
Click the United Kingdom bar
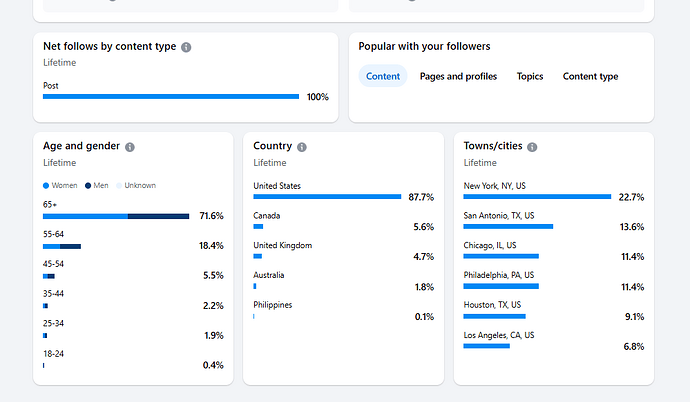click(257, 257)
